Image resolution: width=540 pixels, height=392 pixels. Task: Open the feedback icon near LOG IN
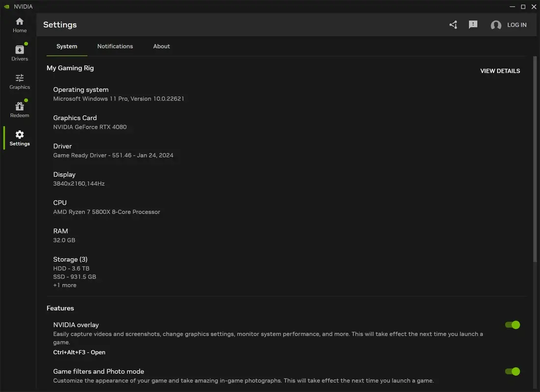pyautogui.click(x=473, y=24)
